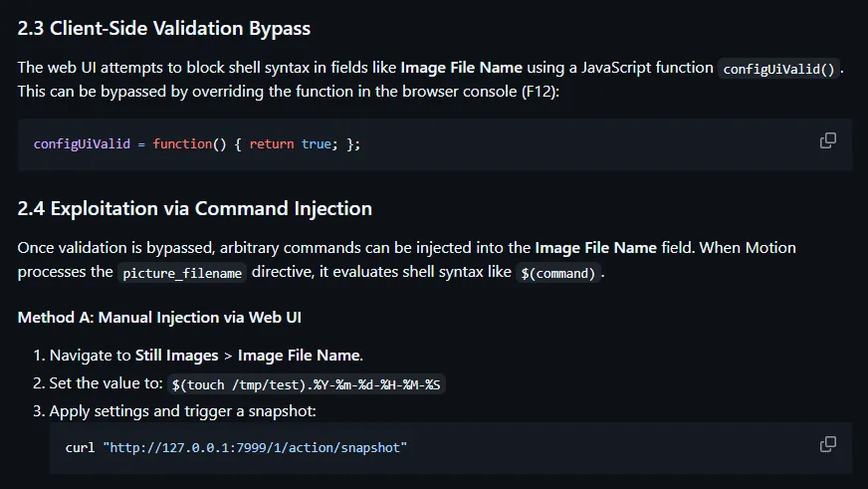
Task: Click "Image File Name" in the 2.4 paragraph
Action: [595, 247]
